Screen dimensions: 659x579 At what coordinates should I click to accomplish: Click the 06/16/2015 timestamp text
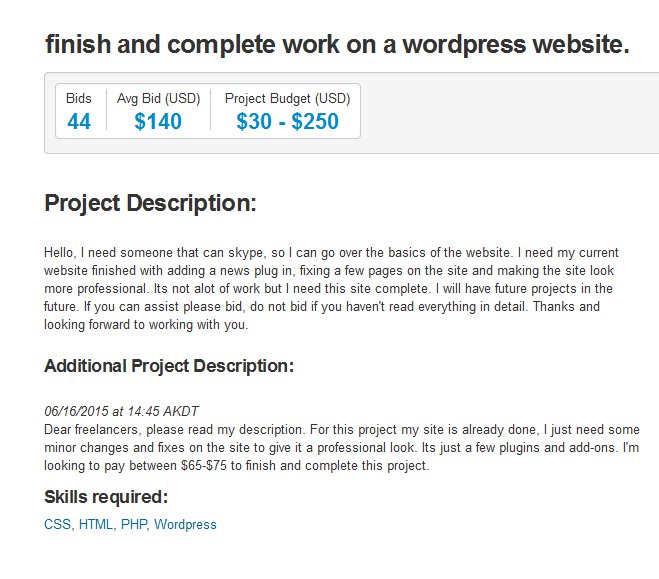pyautogui.click(x=121, y=411)
